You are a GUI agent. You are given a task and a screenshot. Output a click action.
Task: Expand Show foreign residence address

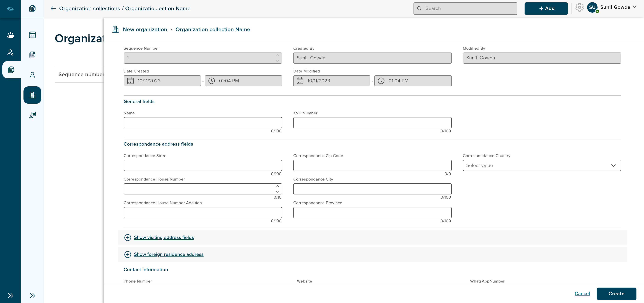[168, 254]
